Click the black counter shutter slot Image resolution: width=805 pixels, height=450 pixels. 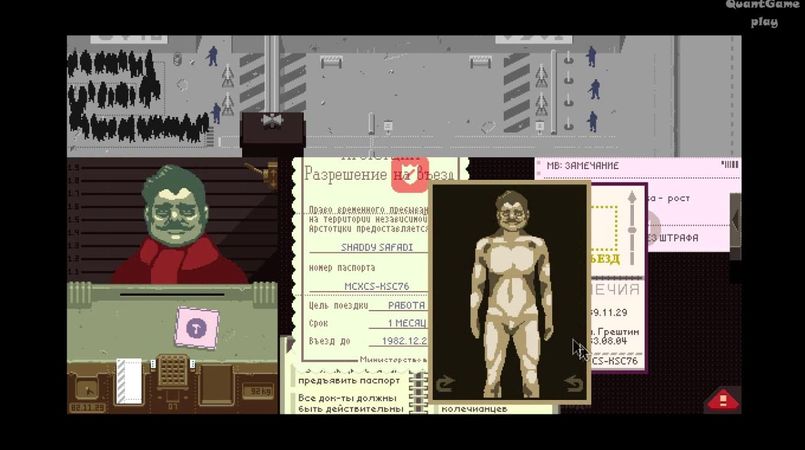point(172,295)
